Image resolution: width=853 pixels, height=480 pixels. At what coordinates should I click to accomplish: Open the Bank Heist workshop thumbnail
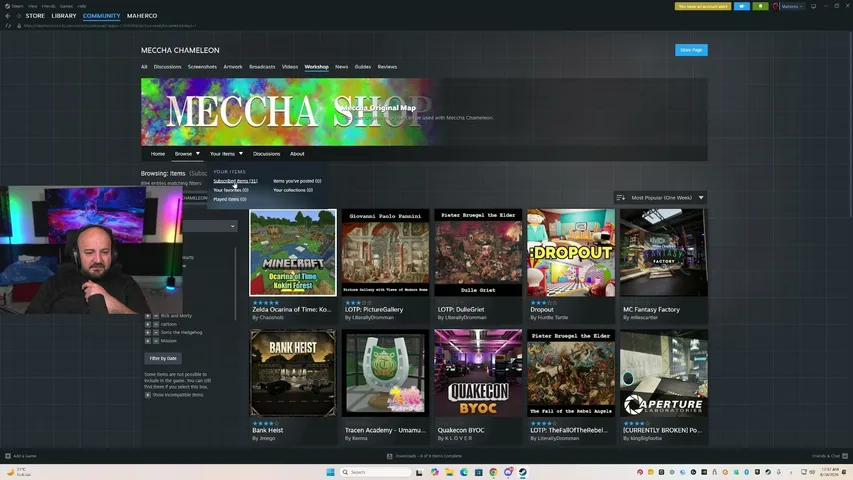(x=293, y=373)
